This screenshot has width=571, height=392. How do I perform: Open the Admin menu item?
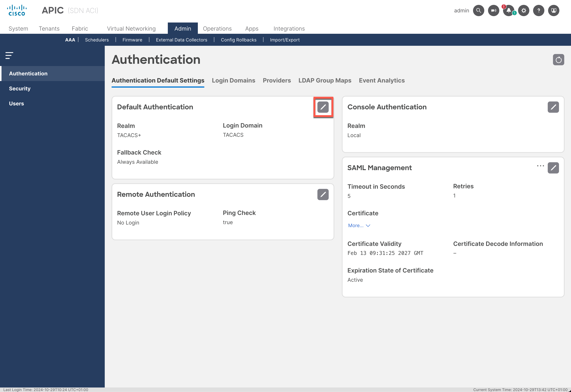tap(183, 29)
